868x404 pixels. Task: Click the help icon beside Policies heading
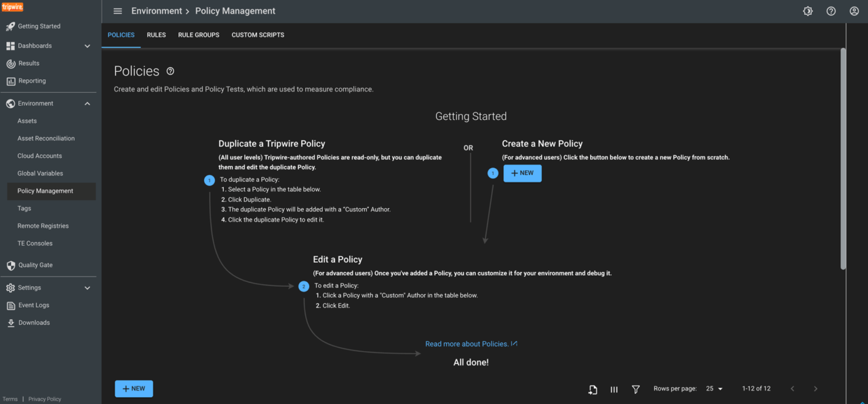pyautogui.click(x=170, y=71)
